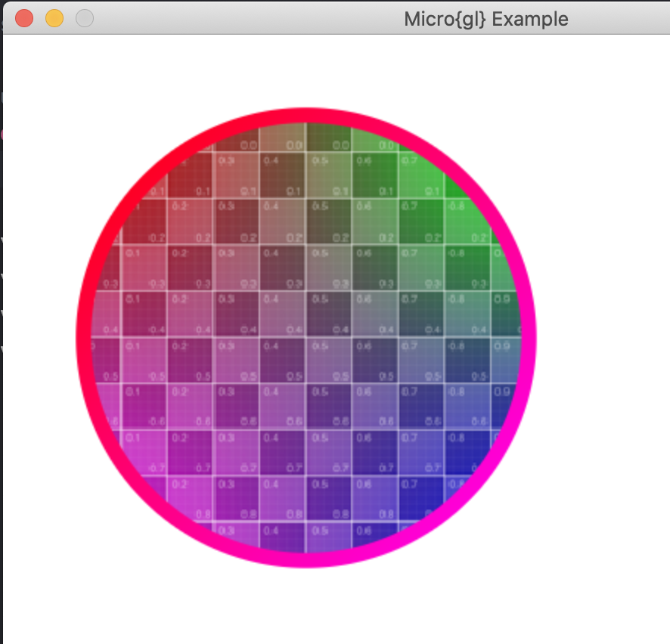Click grid cell in column 0.7, row 0.3
Image resolution: width=670 pixels, height=644 pixels.
421,268
